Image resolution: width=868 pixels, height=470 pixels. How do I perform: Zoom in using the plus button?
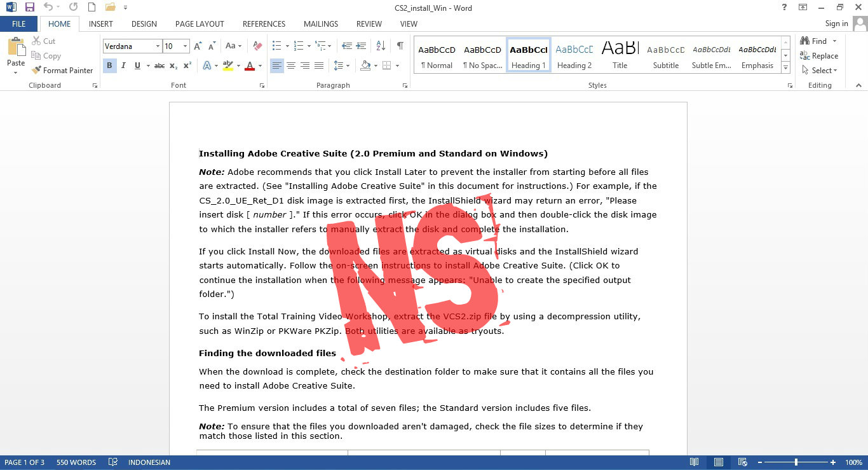tap(833, 462)
